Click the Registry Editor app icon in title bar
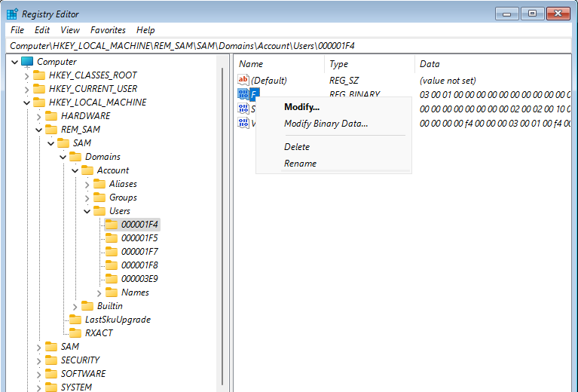 (x=12, y=14)
